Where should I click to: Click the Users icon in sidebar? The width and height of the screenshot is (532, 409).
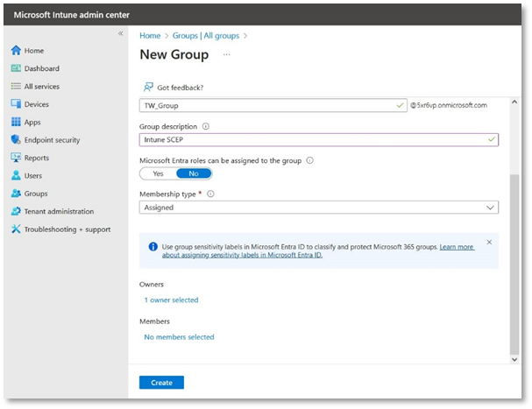coord(16,176)
